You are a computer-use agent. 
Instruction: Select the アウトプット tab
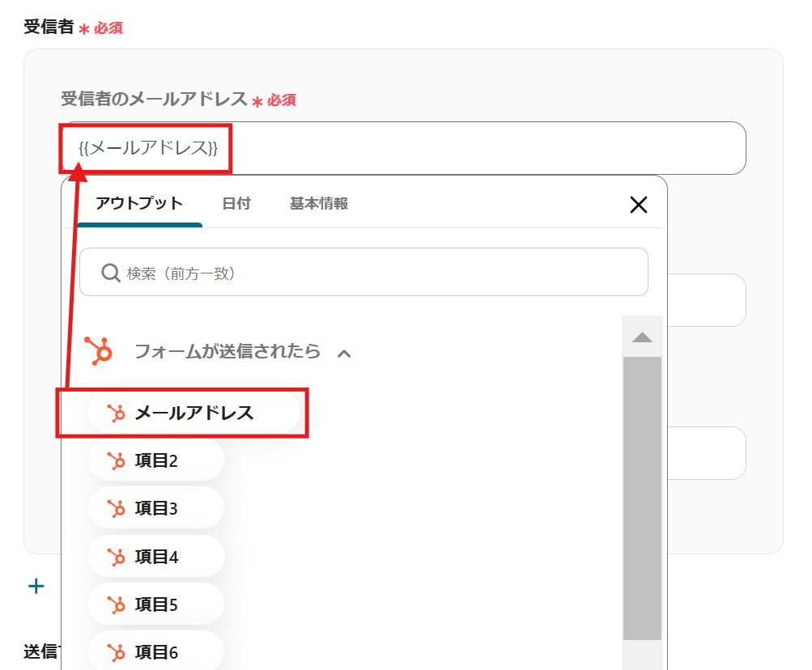tap(139, 204)
